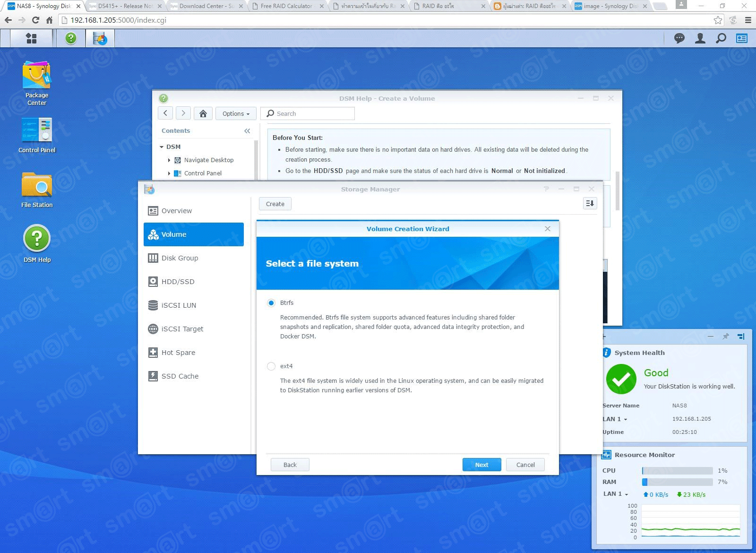Click the RAM usage bar
The width and height of the screenshot is (756, 553).
[x=677, y=482]
